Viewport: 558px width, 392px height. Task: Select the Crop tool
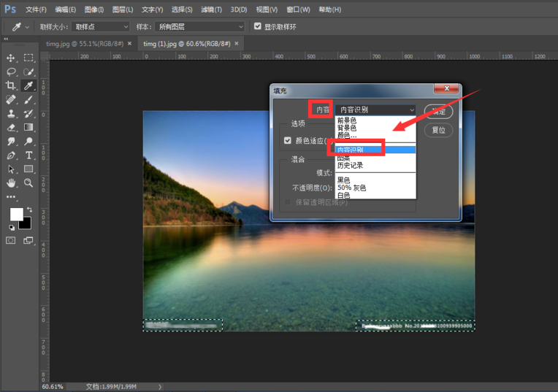[11, 85]
